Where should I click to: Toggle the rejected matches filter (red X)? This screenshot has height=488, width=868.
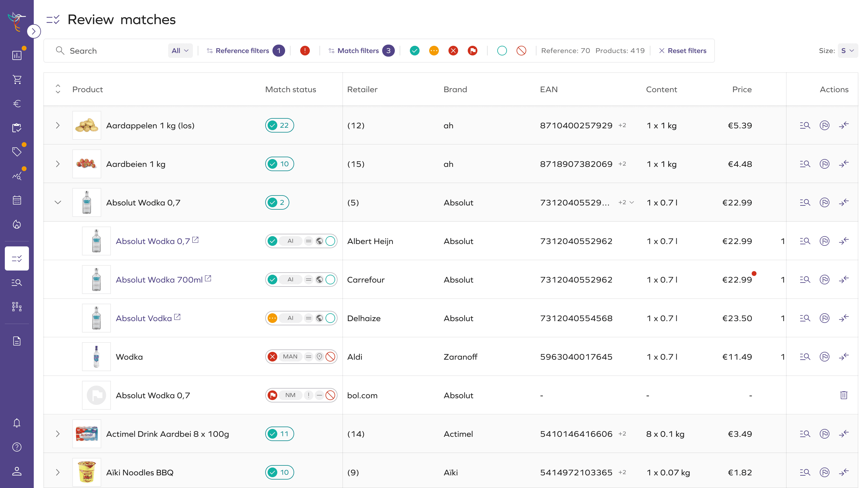(x=453, y=51)
